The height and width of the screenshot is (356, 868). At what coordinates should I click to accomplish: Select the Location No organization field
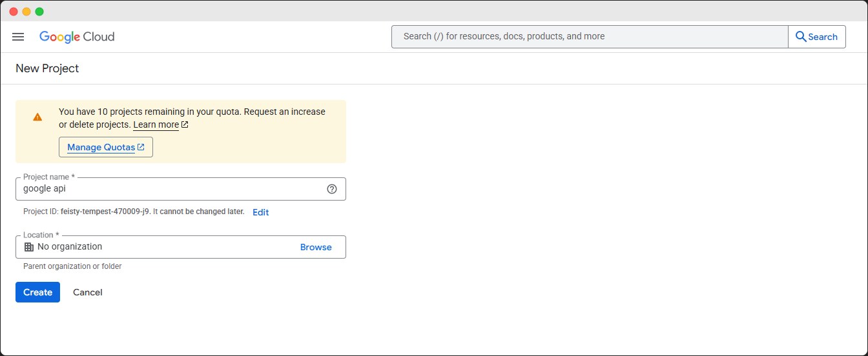[181, 247]
